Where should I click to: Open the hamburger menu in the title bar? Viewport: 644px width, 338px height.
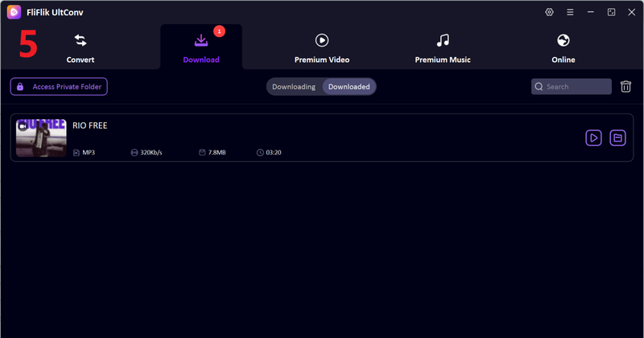(x=570, y=12)
